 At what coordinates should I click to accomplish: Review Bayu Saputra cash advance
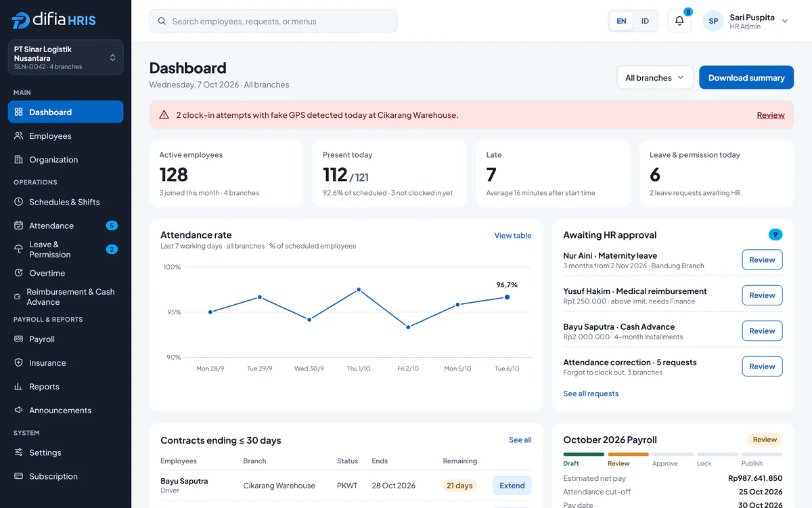pyautogui.click(x=762, y=331)
